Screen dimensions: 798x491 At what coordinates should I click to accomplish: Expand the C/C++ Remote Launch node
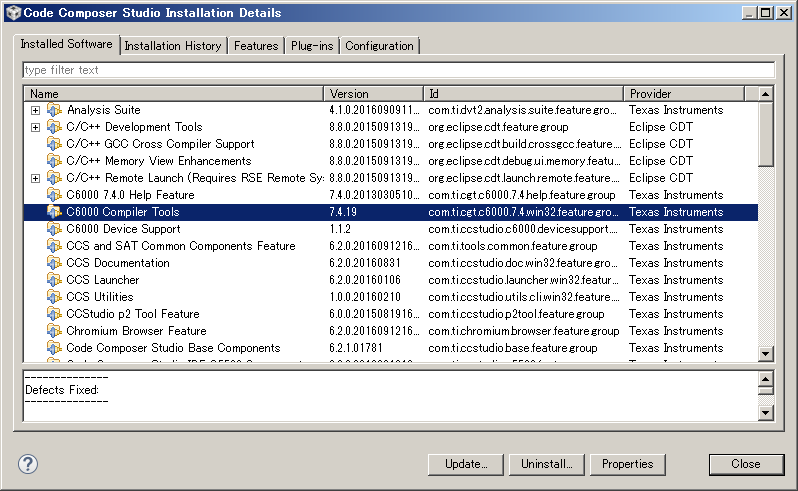pos(35,179)
